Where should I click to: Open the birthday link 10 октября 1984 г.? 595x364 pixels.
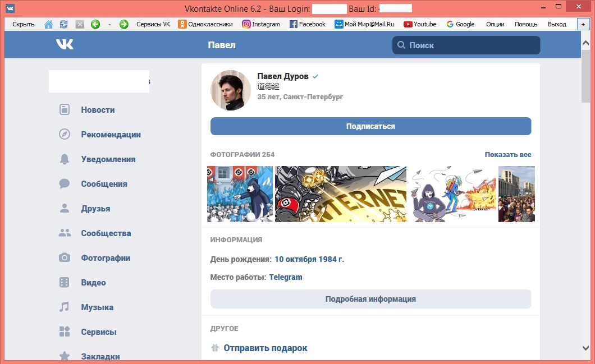309,259
